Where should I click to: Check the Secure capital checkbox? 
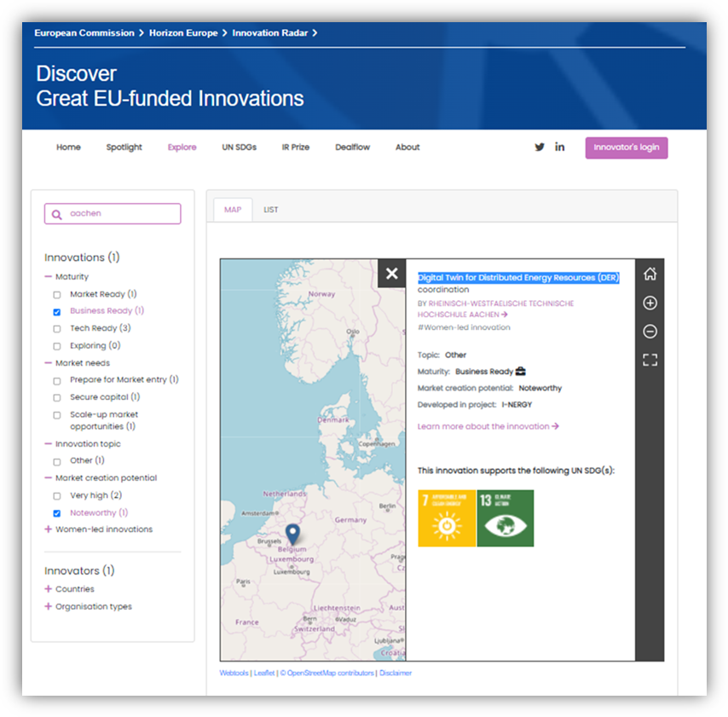56,398
